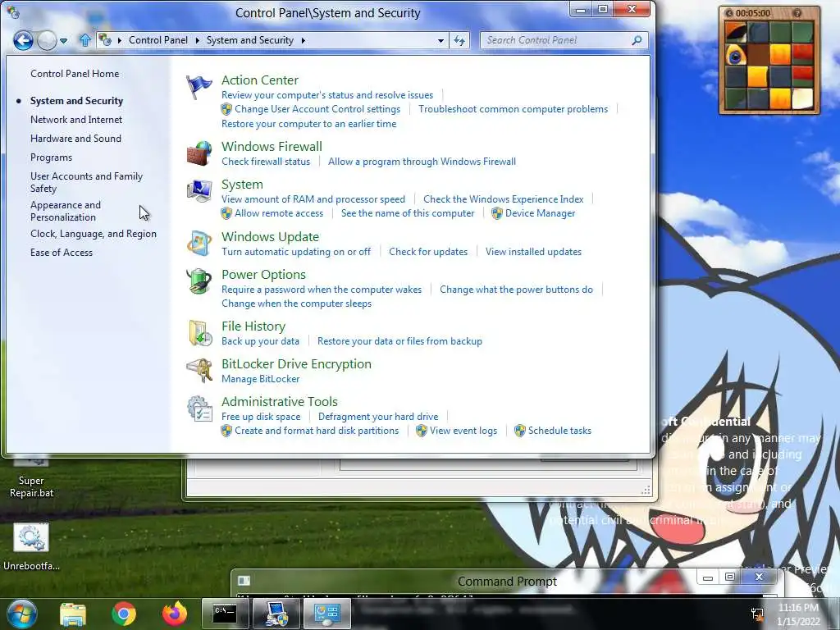Click Manage BitLocker link

(260, 379)
